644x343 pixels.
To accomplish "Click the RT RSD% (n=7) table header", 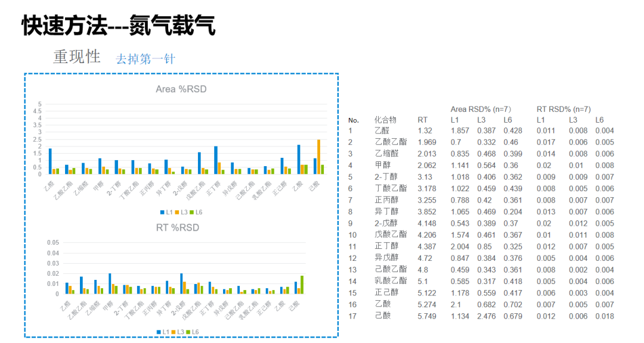I will [x=563, y=109].
